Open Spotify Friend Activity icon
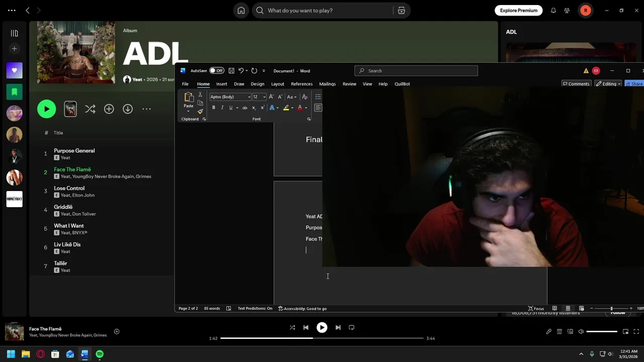This screenshot has width=644, height=362. click(x=567, y=11)
